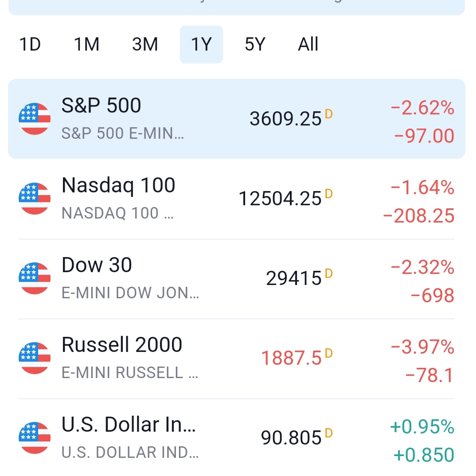Tap the Dollar Index +0.95% change

[x=422, y=427]
